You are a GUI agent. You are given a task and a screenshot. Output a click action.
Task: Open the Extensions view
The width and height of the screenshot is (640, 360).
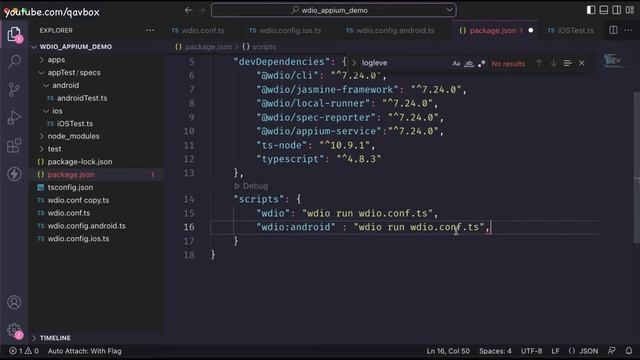pyautogui.click(x=14, y=146)
